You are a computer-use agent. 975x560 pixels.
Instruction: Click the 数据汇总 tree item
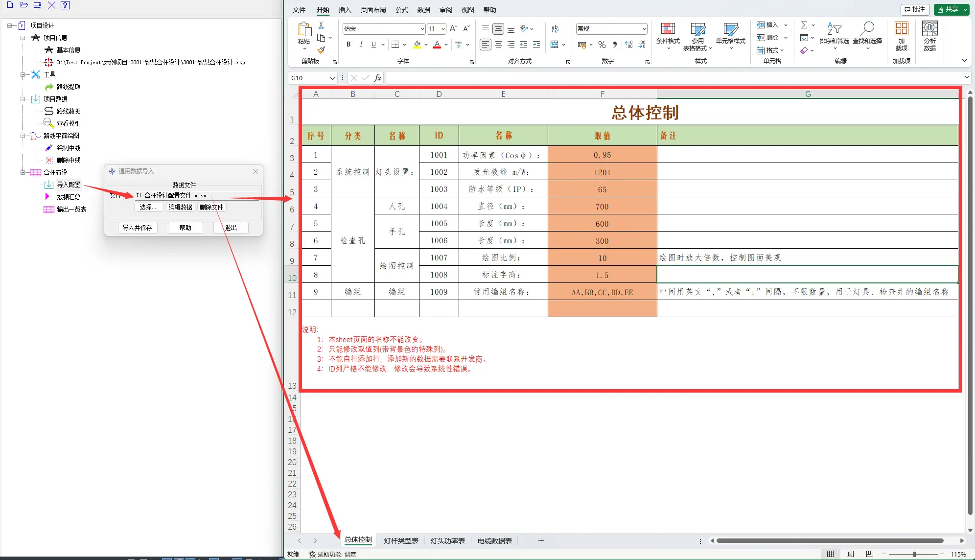[x=69, y=197]
